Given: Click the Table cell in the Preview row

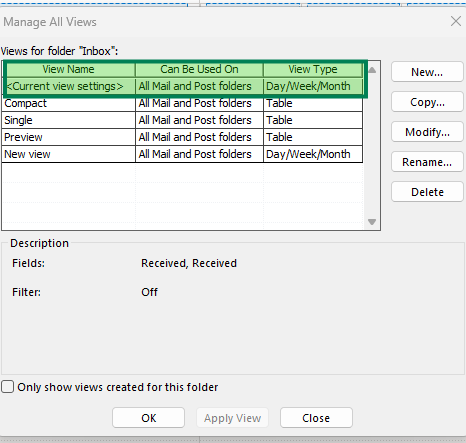Looking at the screenshot, I should pos(313,137).
